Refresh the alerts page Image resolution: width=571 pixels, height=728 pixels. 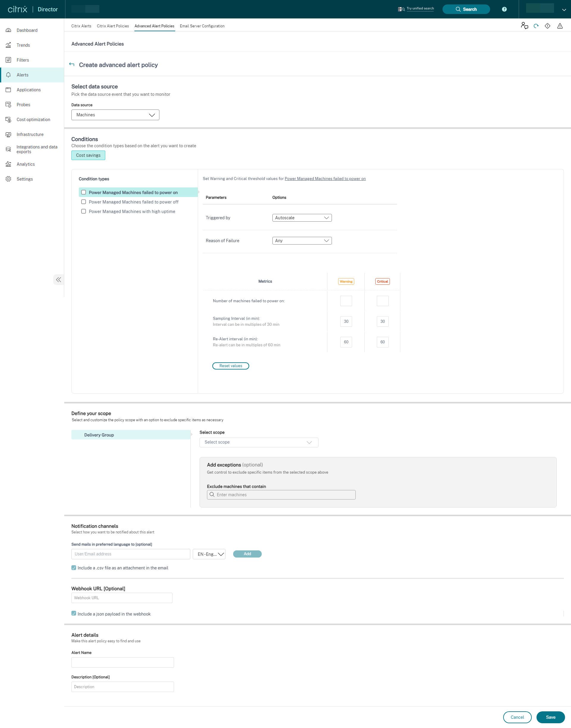(536, 26)
